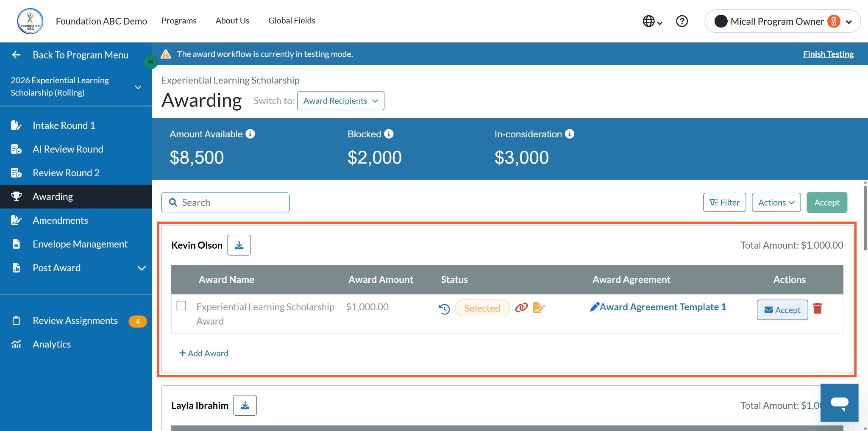The width and height of the screenshot is (868, 431).
Task: Click the Review Assignments clipboard icon
Action: pos(16,320)
